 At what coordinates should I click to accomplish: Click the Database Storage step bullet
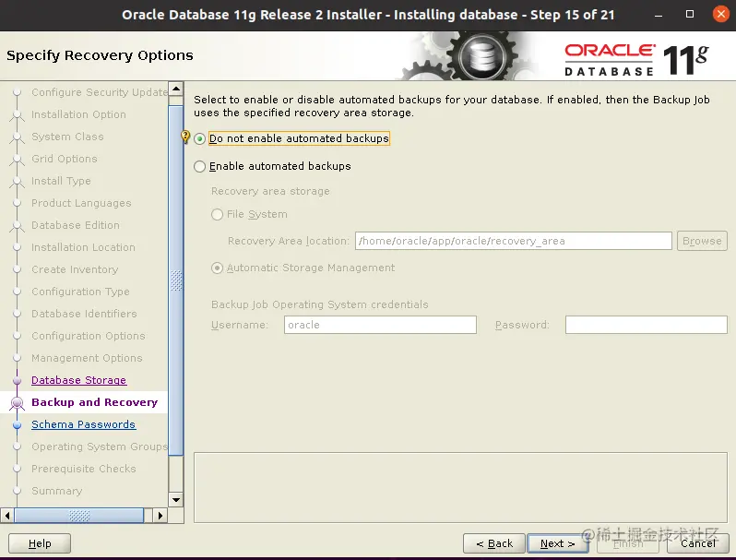(x=17, y=381)
